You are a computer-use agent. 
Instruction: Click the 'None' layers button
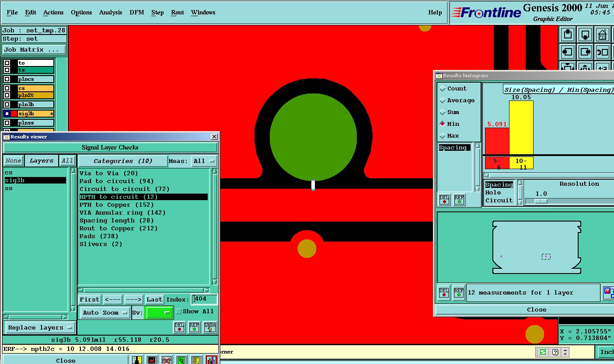pos(13,161)
